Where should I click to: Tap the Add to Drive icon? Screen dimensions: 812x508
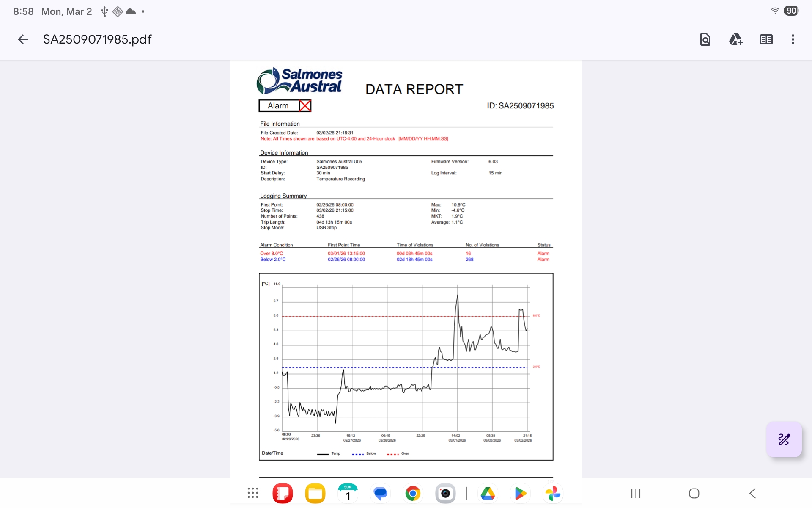[735, 39]
